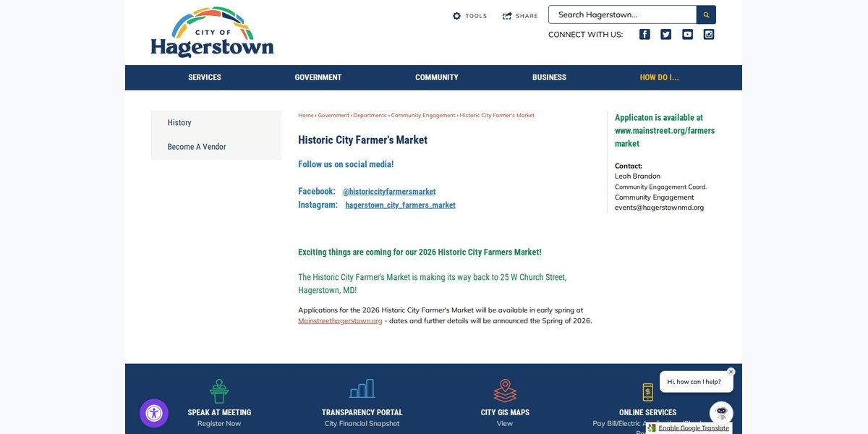
Task: Dismiss the chat greeting bubble
Action: [731, 372]
